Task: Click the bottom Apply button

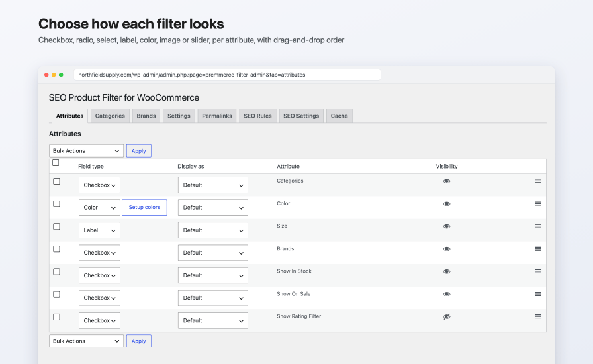Action: point(139,341)
